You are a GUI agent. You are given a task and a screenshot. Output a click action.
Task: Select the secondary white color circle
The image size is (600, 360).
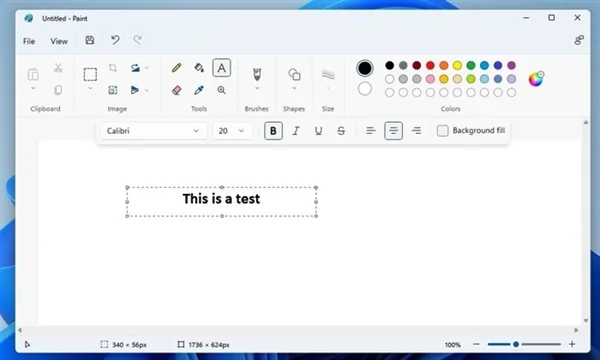365,89
